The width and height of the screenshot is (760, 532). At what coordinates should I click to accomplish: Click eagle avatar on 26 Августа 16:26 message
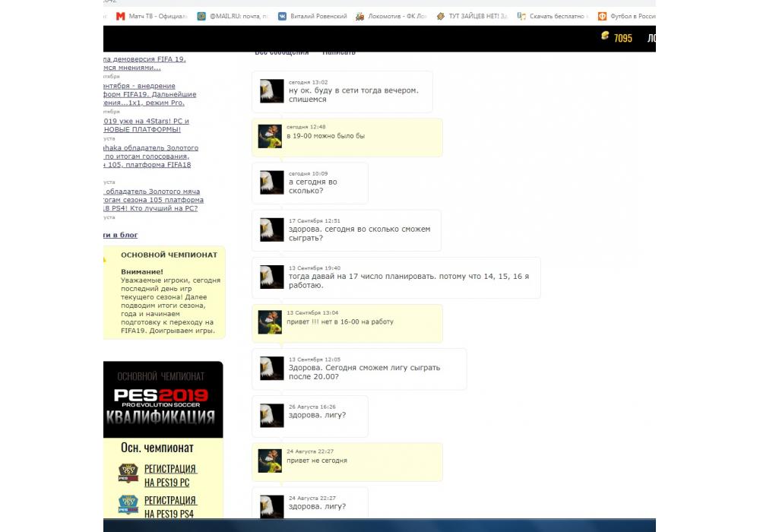click(x=271, y=415)
